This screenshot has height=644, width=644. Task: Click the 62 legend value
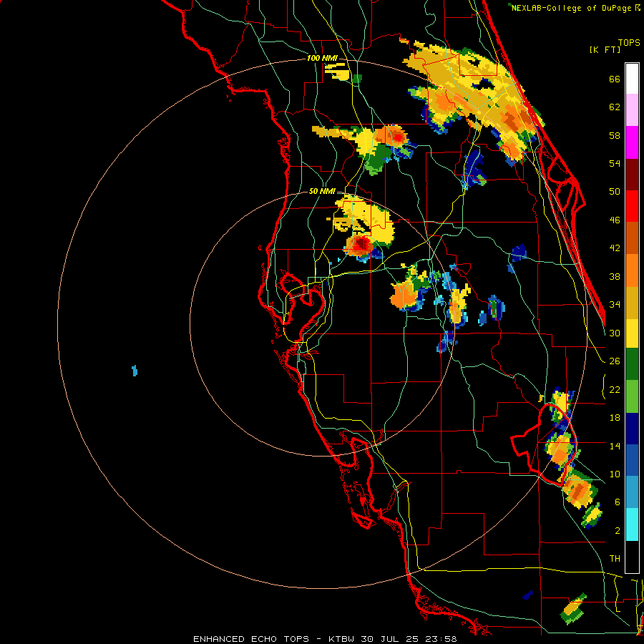[x=615, y=107]
